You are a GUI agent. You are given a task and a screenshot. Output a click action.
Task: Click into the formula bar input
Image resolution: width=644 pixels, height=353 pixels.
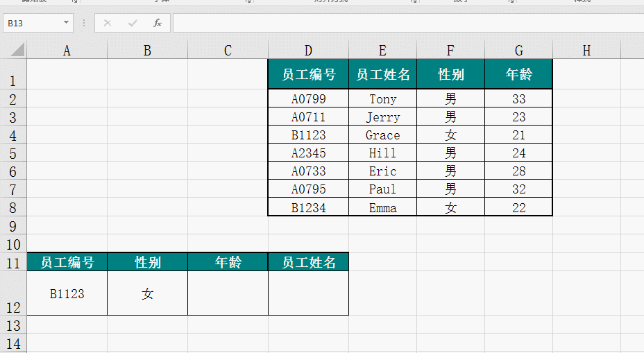pyautogui.click(x=408, y=23)
